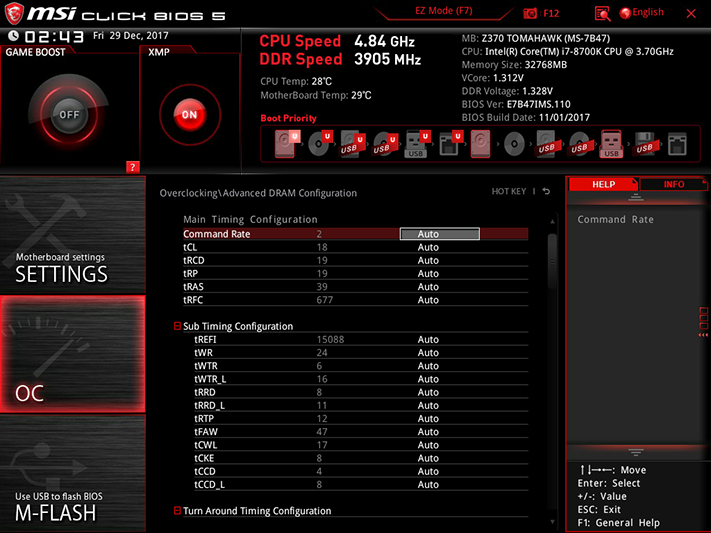Click the back arrow next to HOT KEY
The width and height of the screenshot is (711, 533).
click(546, 191)
